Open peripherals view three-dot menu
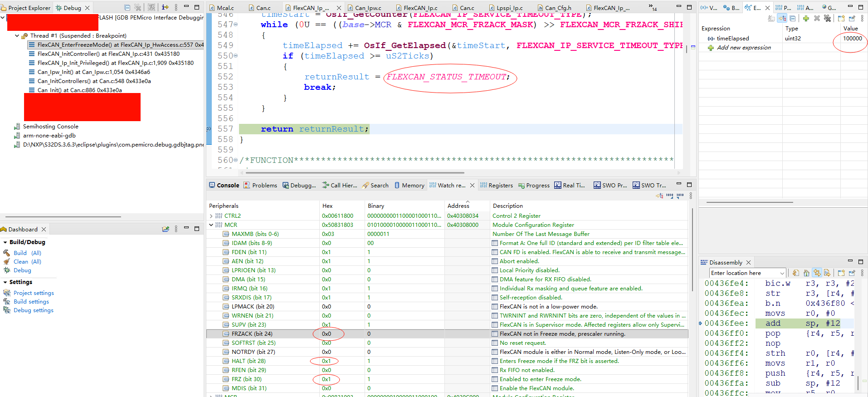This screenshot has height=397, width=868. [691, 196]
